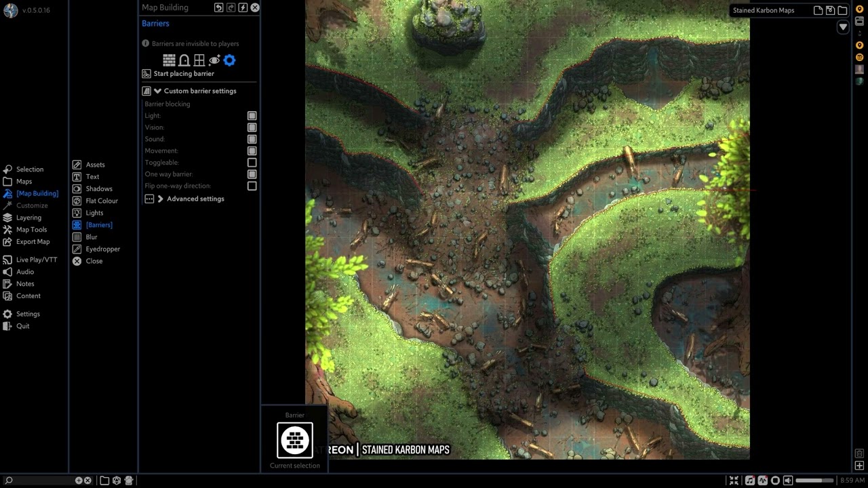The width and height of the screenshot is (868, 488).
Task: Enable Flip one-way direction checkbox
Action: tap(252, 186)
